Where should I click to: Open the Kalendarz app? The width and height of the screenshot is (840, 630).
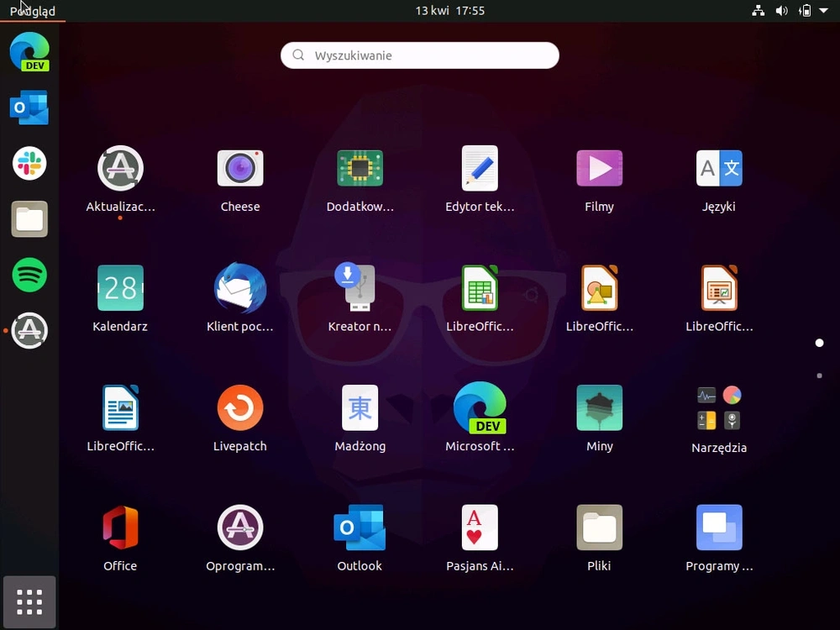(120, 288)
